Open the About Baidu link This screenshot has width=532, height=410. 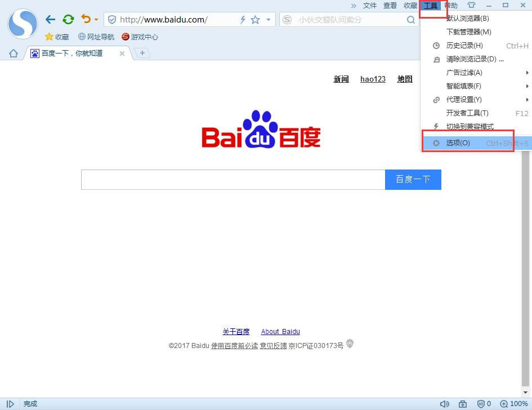[280, 332]
